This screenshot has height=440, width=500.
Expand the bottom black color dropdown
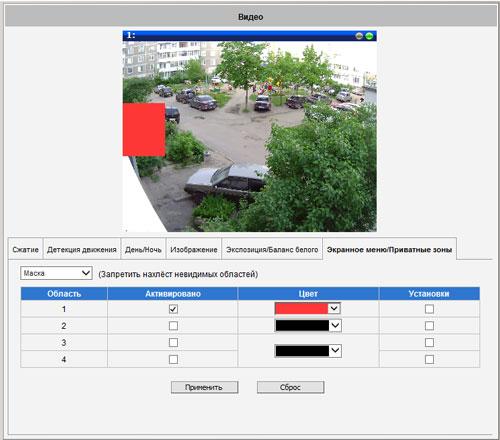[308, 351]
